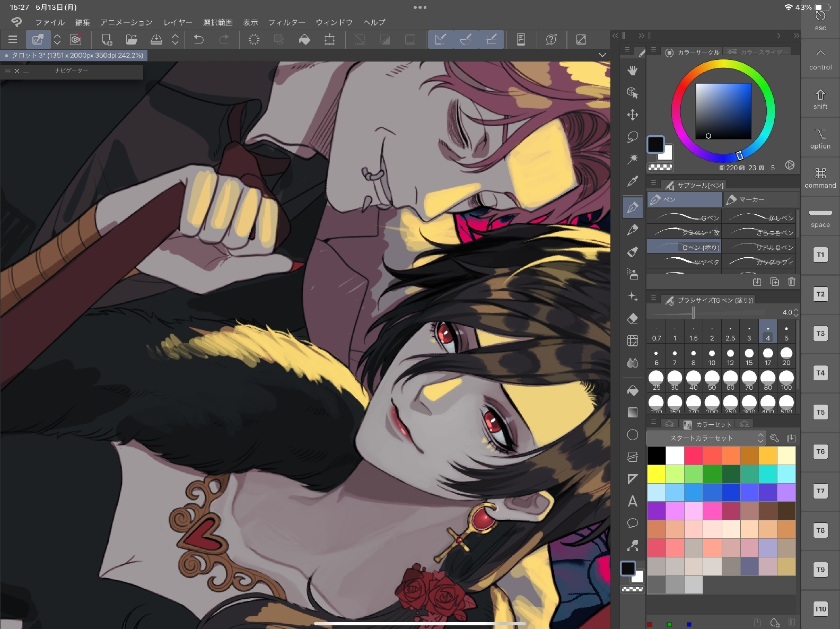Open the フィルター menu
The height and width of the screenshot is (629, 840).
(286, 22)
